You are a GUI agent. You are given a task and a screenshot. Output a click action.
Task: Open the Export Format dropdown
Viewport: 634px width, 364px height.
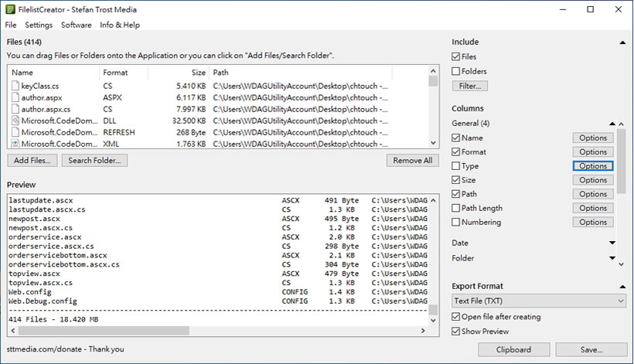tap(539, 301)
